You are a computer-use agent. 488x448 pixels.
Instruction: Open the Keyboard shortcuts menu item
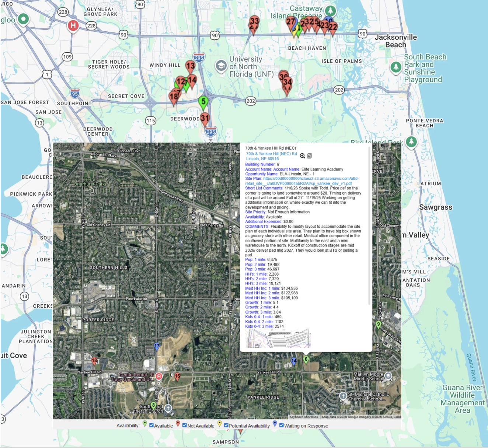coord(303,417)
